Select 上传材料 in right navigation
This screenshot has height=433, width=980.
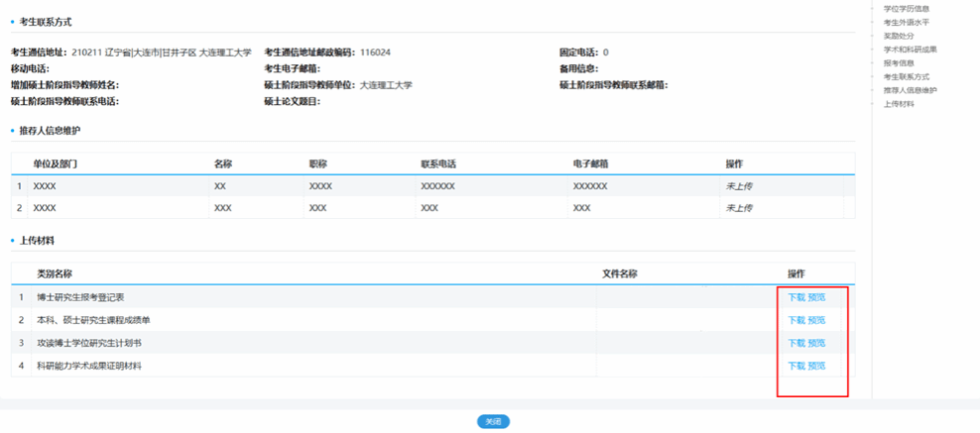pos(899,104)
